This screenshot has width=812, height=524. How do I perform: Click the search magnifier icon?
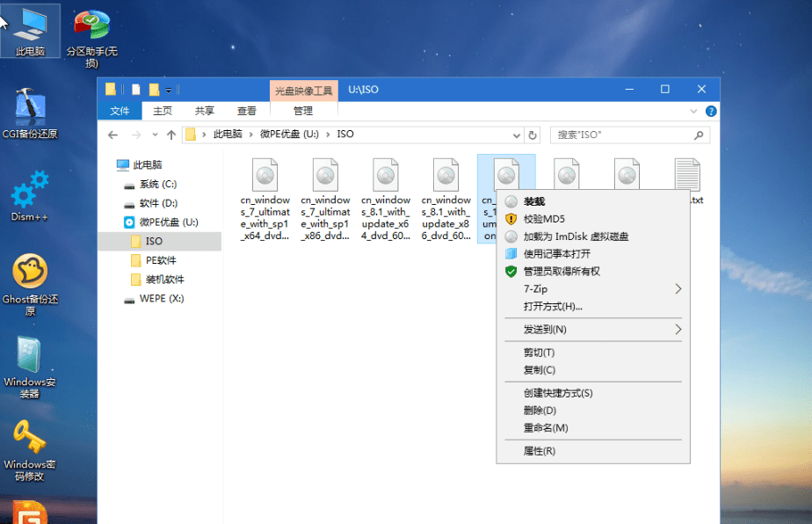(699, 135)
